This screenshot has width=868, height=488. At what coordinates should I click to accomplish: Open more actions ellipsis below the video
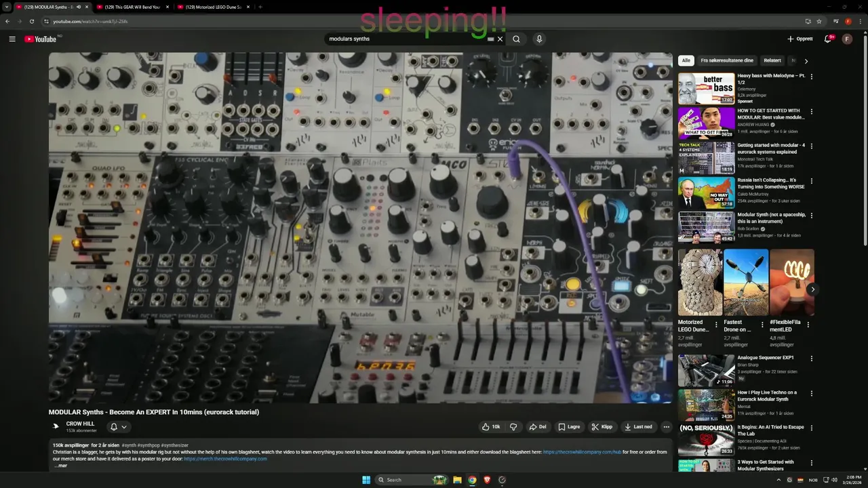coord(666,427)
